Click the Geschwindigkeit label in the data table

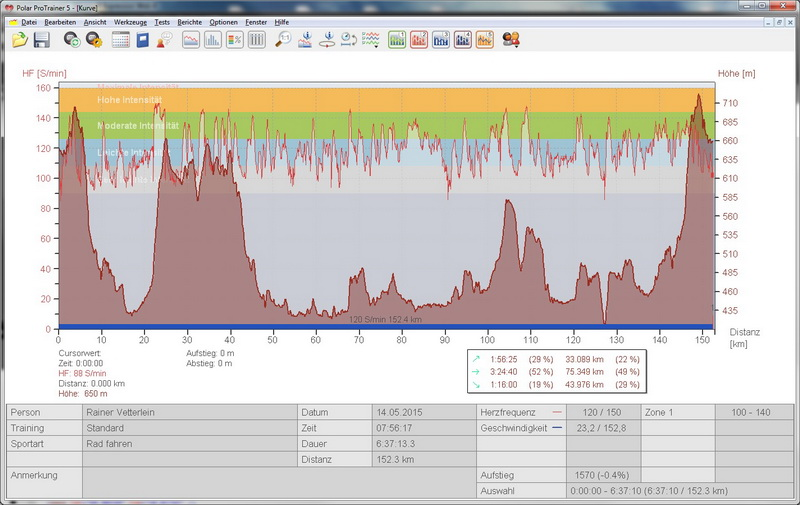coord(511,428)
